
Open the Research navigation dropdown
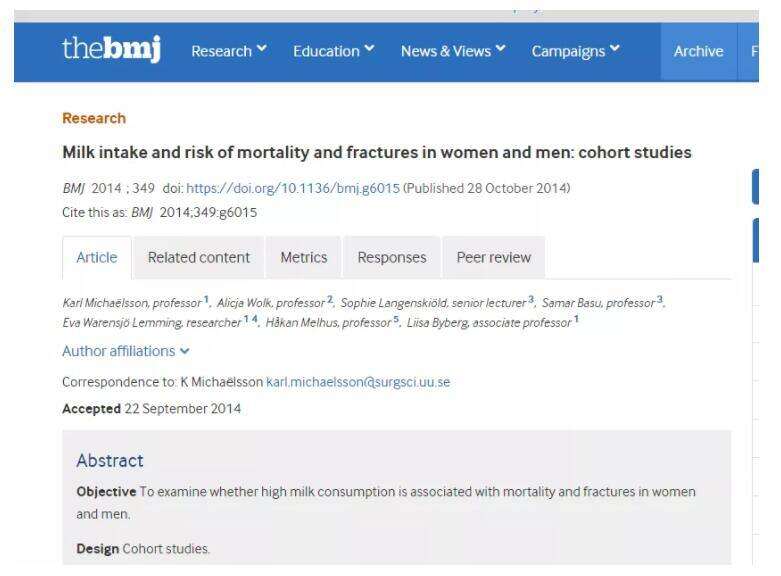click(x=228, y=52)
